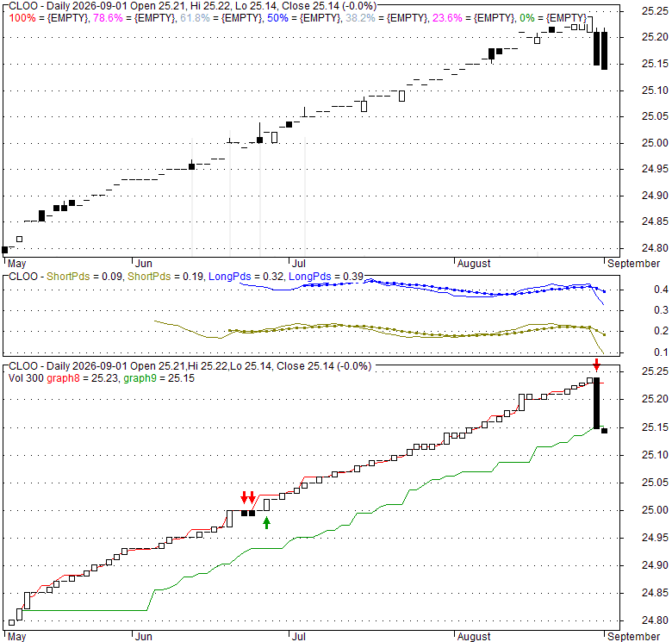Click the Jun label on bottom chart axis

point(144,637)
